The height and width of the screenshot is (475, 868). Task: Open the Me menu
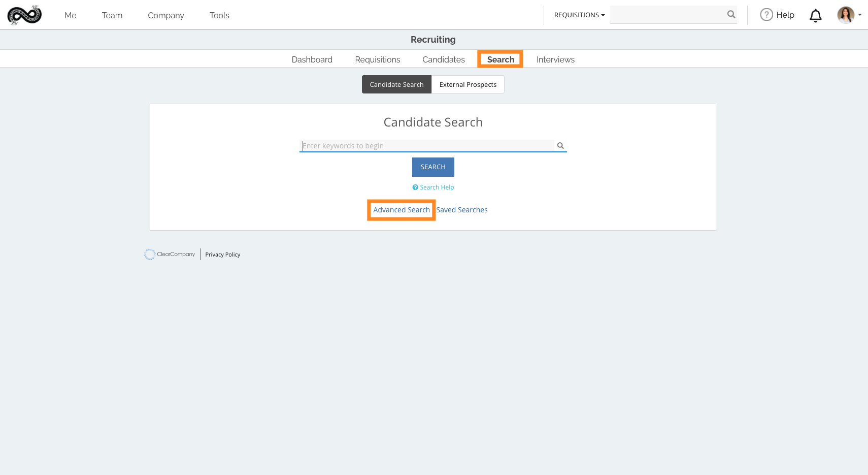tap(71, 15)
